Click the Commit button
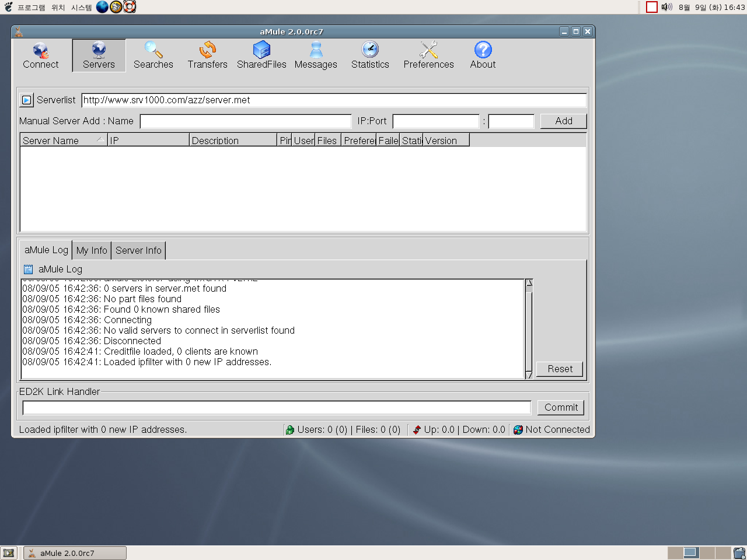747x560 pixels. [561, 407]
